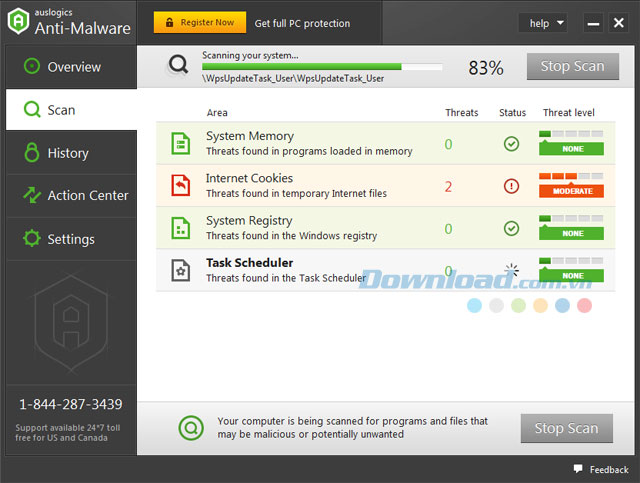Select the System Registry row title

point(249,221)
